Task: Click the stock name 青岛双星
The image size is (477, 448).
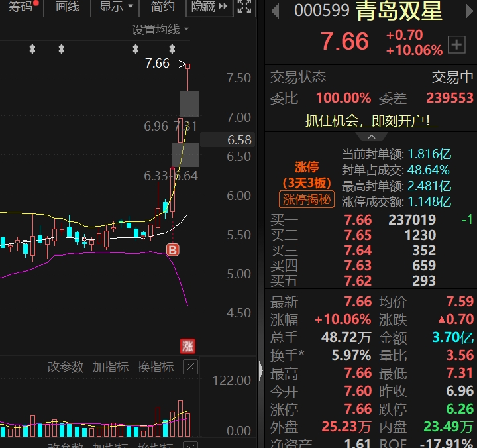Action: click(x=399, y=11)
